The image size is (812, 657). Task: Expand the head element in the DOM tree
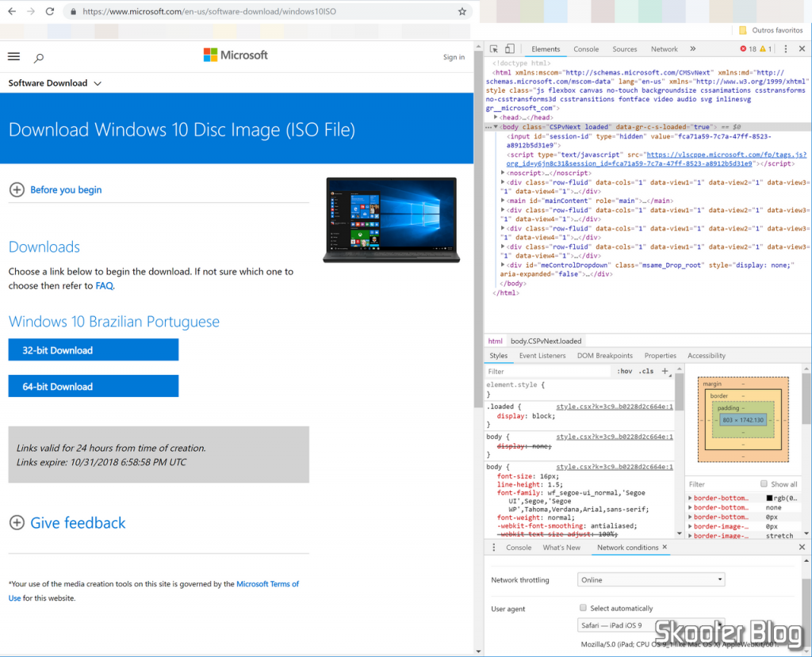496,115
